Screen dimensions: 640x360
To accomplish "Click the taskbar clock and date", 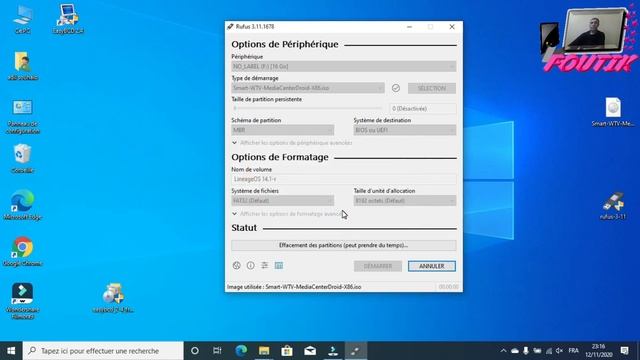I will pyautogui.click(x=598, y=351).
